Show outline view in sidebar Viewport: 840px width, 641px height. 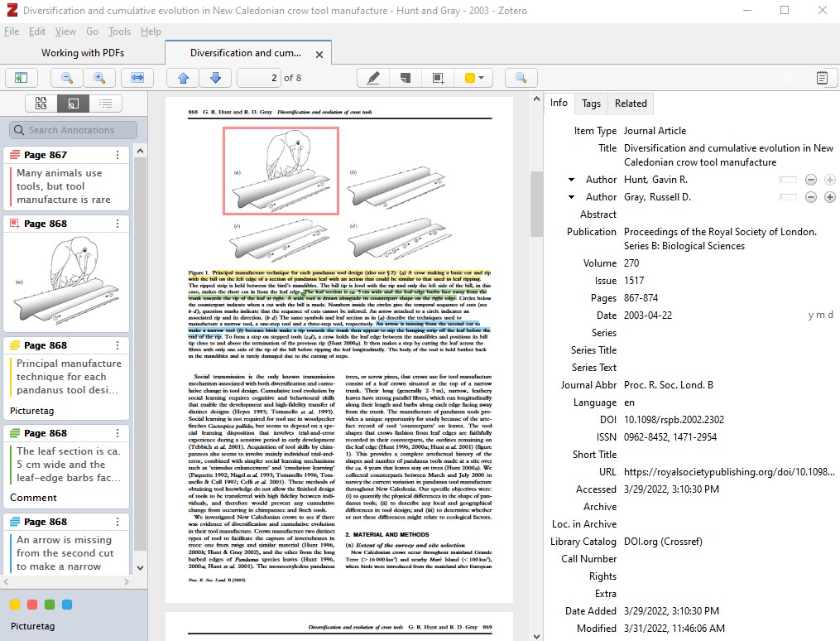click(x=106, y=103)
